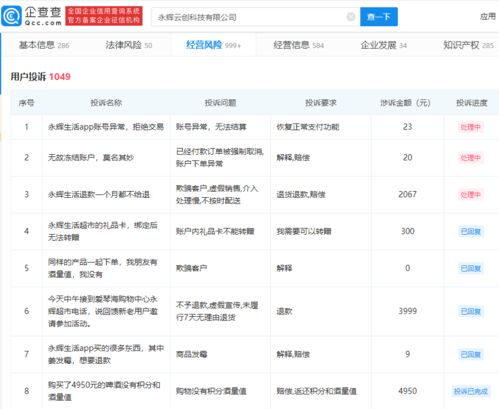The height and width of the screenshot is (409, 499).
Task: Click 已回复 status in the 300 row
Action: pos(471,231)
